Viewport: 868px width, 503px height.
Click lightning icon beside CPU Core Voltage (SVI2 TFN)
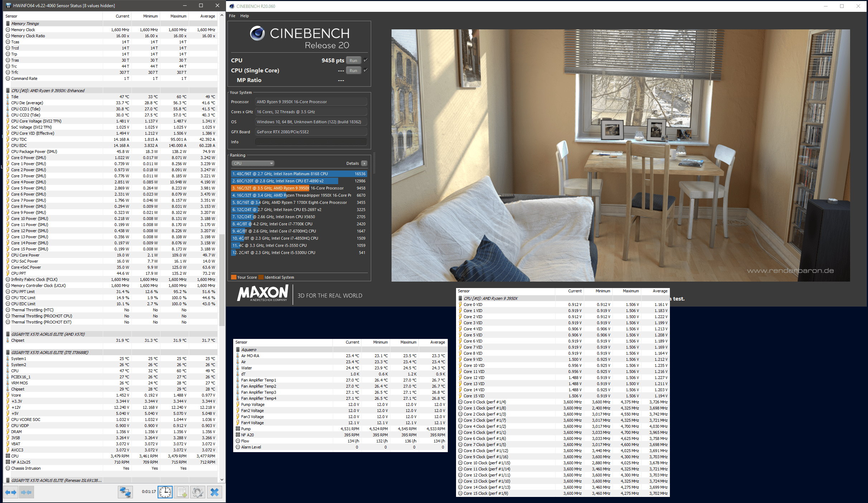click(x=8, y=121)
